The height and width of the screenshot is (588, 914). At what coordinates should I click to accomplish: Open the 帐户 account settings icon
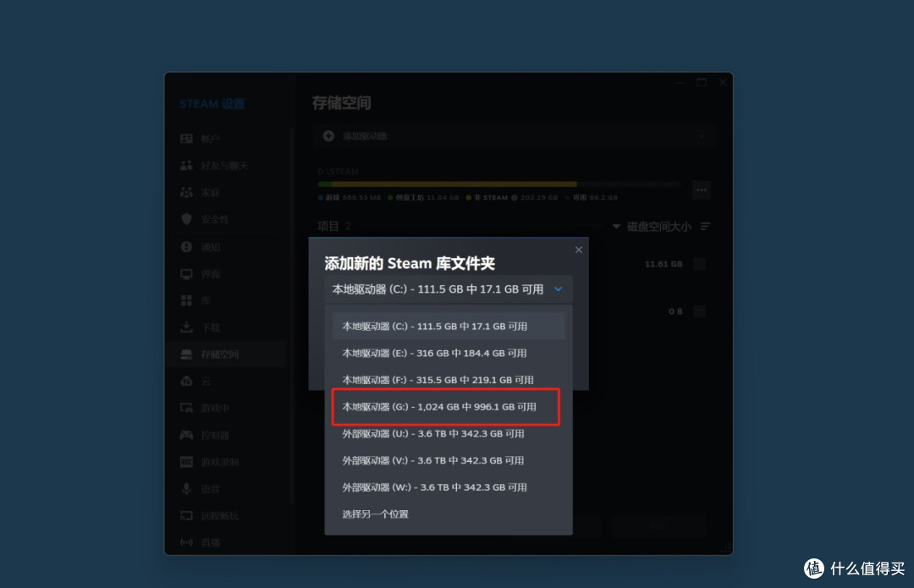(186, 139)
